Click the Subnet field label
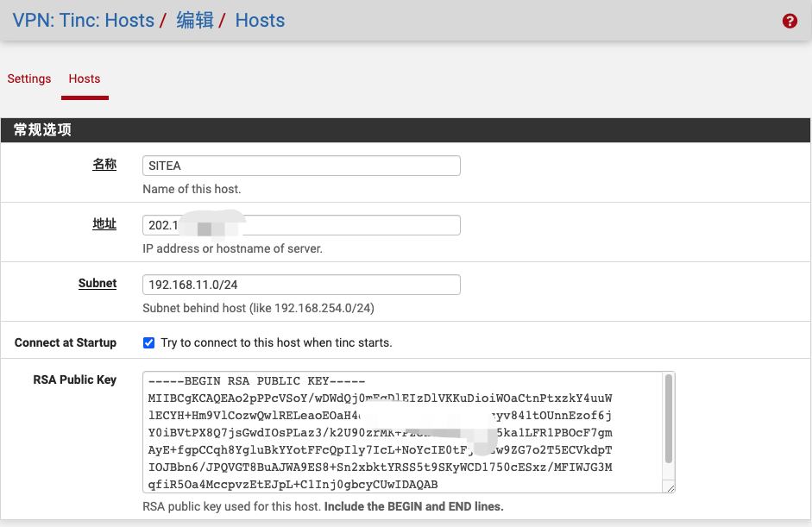 98,283
